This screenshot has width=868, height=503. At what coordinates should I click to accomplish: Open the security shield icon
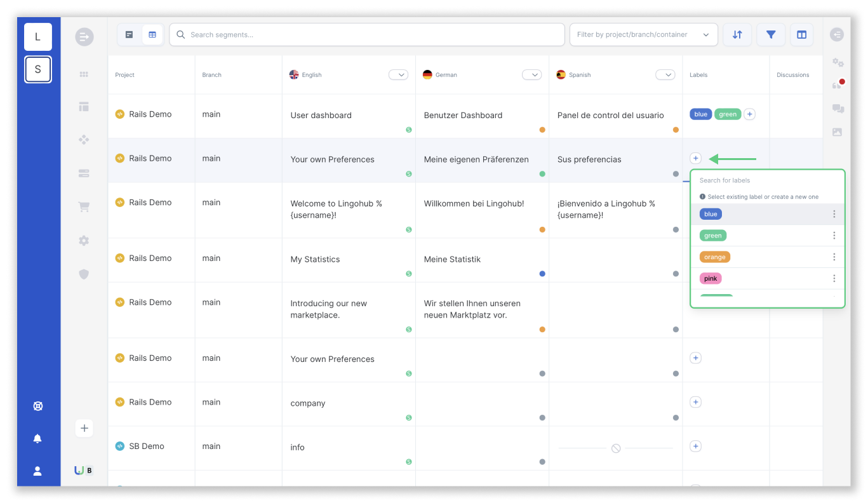[x=84, y=274]
